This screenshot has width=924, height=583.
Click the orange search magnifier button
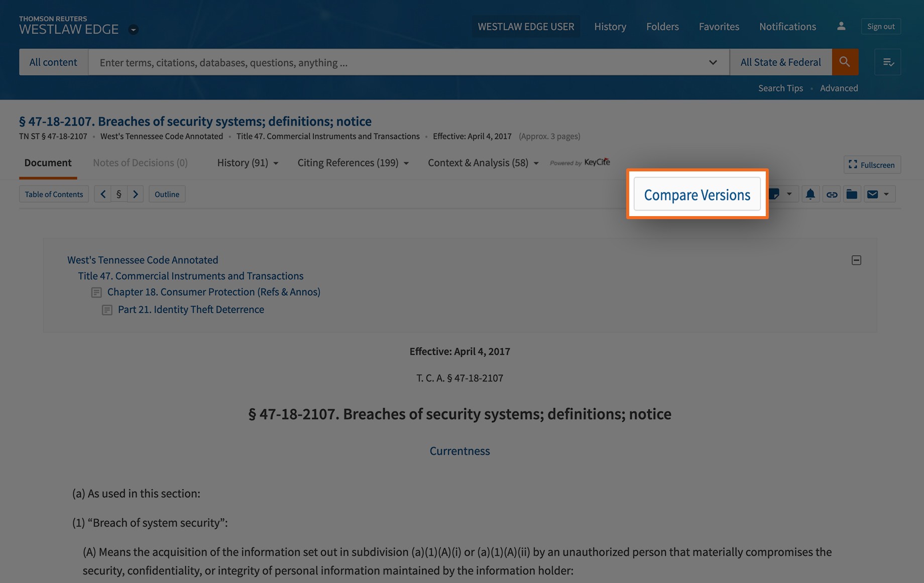[845, 62]
